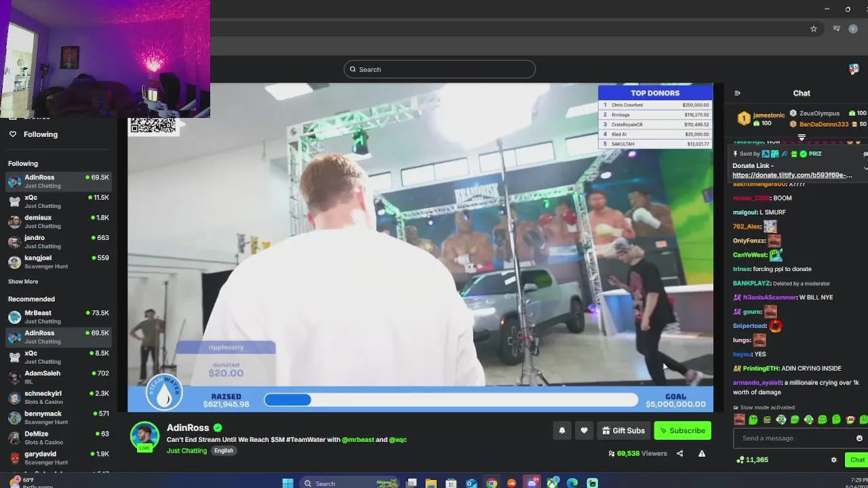This screenshot has width=868, height=488.
Task: Open Microsoft Store from the taskbar
Action: pos(451,483)
